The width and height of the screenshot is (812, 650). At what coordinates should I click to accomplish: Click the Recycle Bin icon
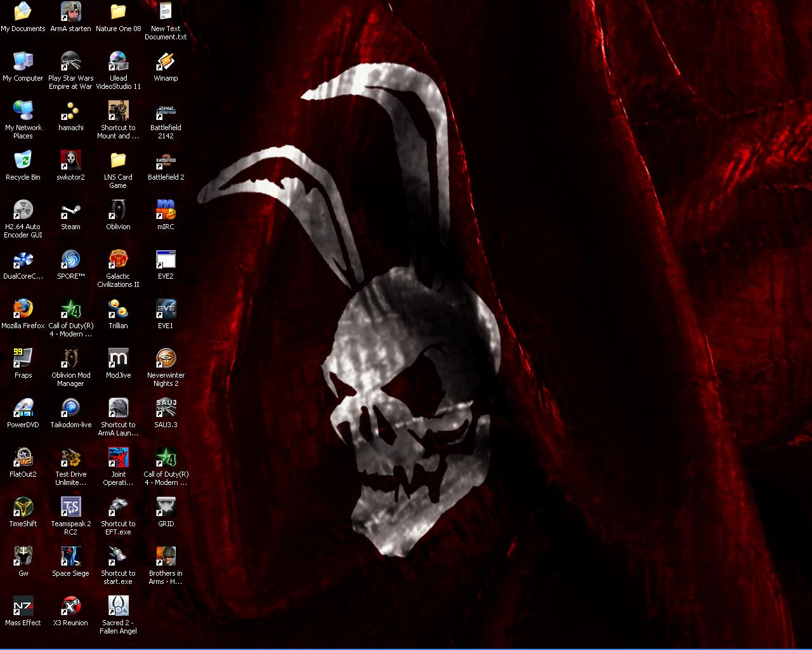(x=23, y=161)
